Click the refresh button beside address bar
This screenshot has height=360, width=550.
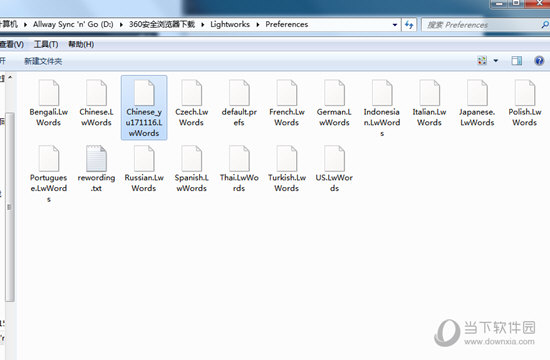point(409,25)
